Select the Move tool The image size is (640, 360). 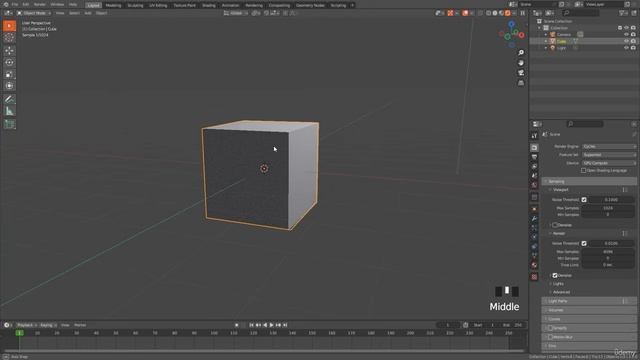point(9,51)
